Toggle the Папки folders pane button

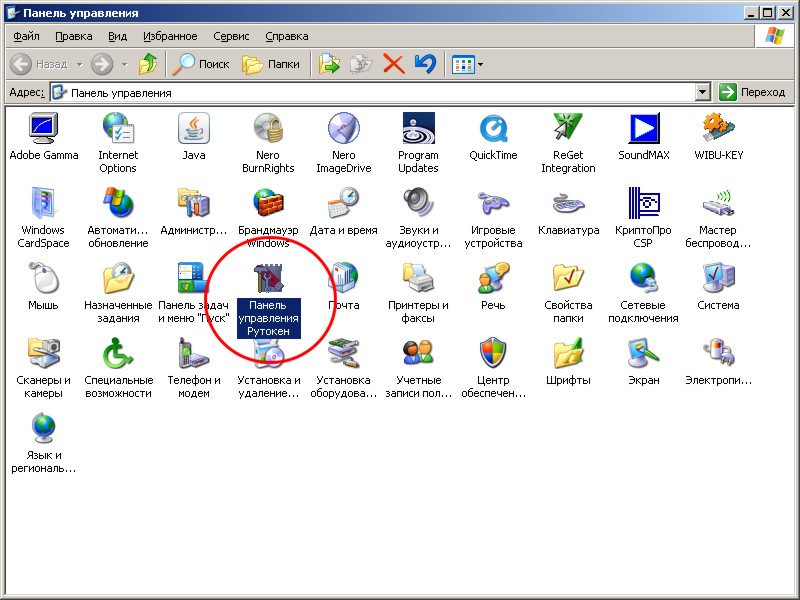[271, 64]
